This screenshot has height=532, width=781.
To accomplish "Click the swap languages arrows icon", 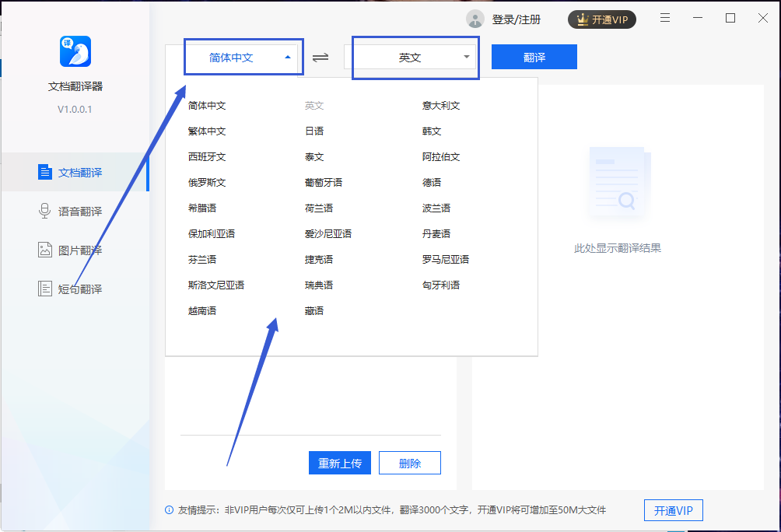I will click(321, 57).
